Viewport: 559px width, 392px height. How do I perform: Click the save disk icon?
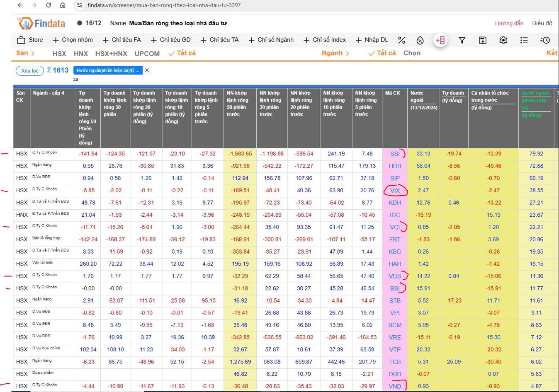[482, 40]
